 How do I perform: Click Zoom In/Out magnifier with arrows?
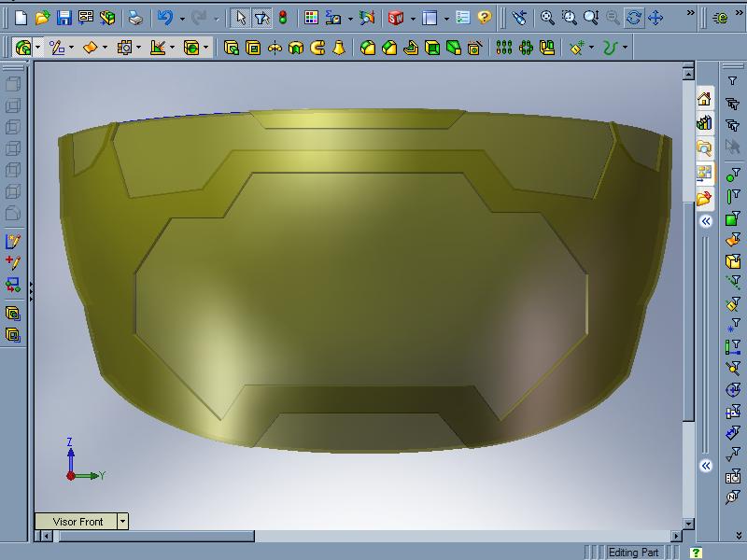[x=591, y=18]
